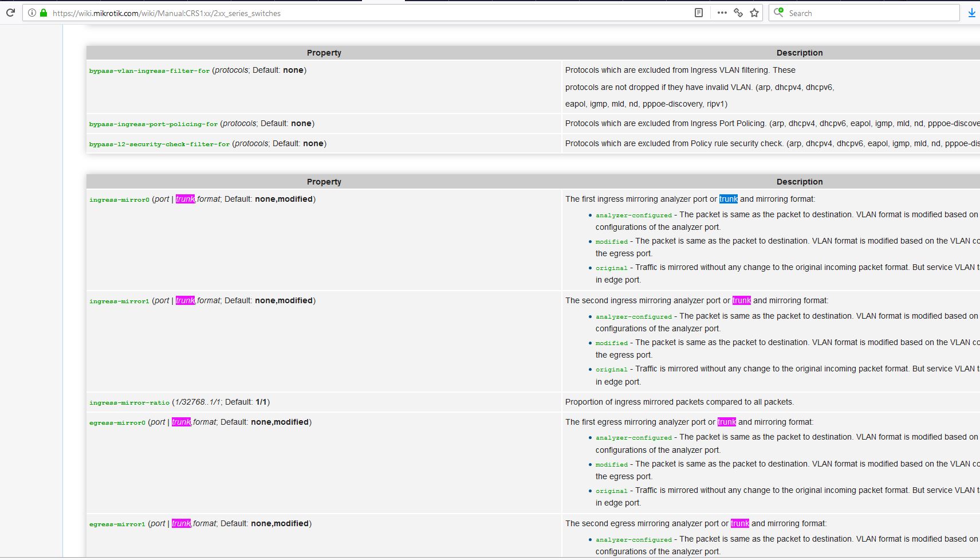
Task: Click analyzer-configured under first ingress mirroring description
Action: coord(633,215)
